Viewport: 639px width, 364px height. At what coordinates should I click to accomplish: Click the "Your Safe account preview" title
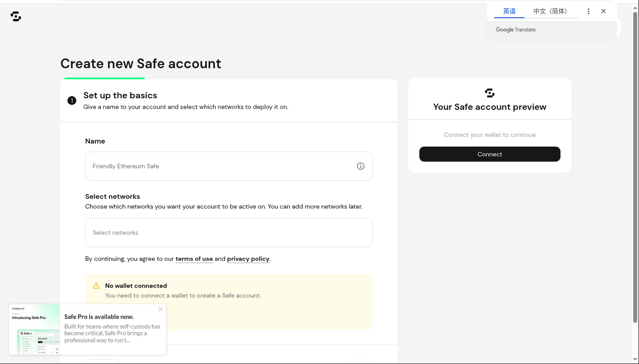pos(490,107)
